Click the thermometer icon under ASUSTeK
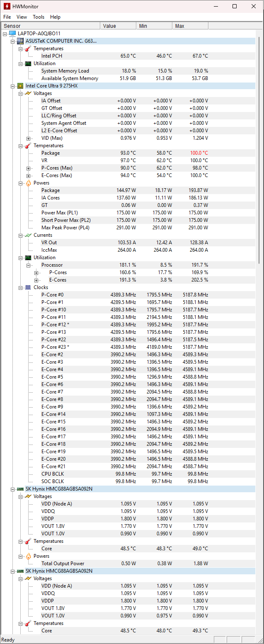This screenshot has width=264, height=644. click(x=28, y=49)
